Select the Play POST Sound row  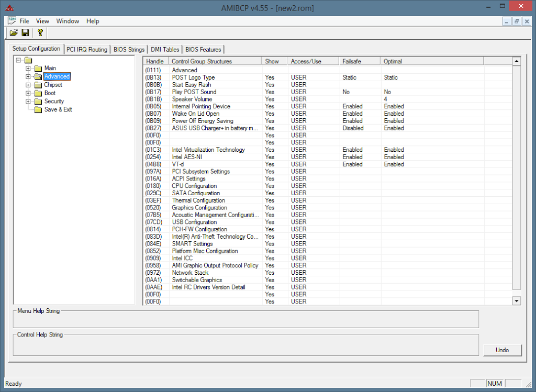(328, 92)
